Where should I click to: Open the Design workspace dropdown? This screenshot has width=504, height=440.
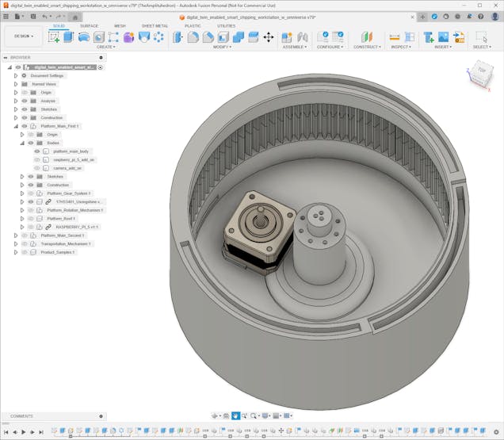pyautogui.click(x=24, y=36)
